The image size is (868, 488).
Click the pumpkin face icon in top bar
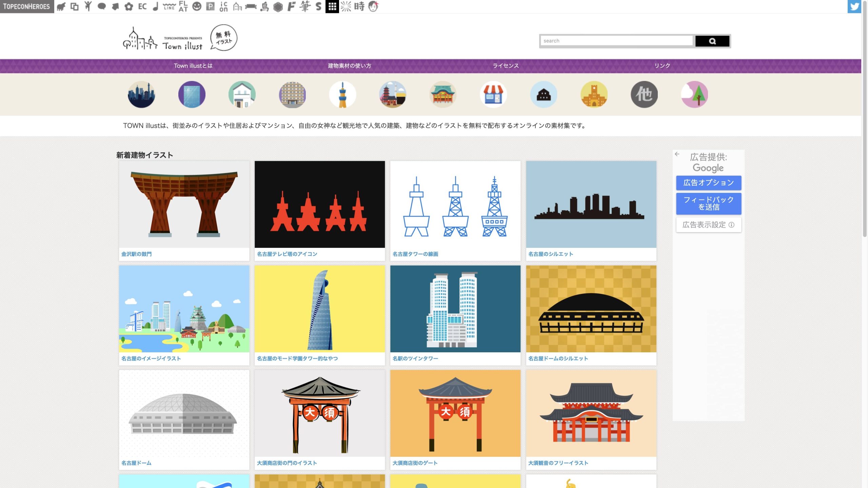tap(197, 6)
